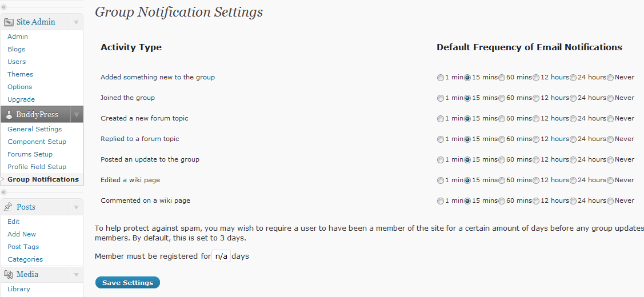This screenshot has height=297, width=644.
Task: Click the Save Settings button
Action: (127, 283)
